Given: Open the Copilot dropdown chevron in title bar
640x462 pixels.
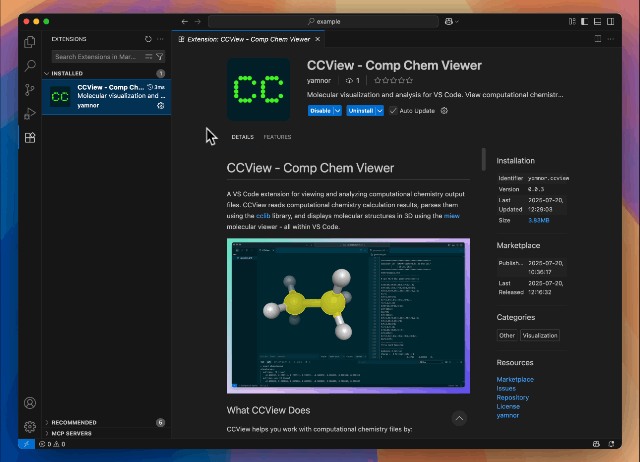Looking at the screenshot, I should tap(457, 22).
